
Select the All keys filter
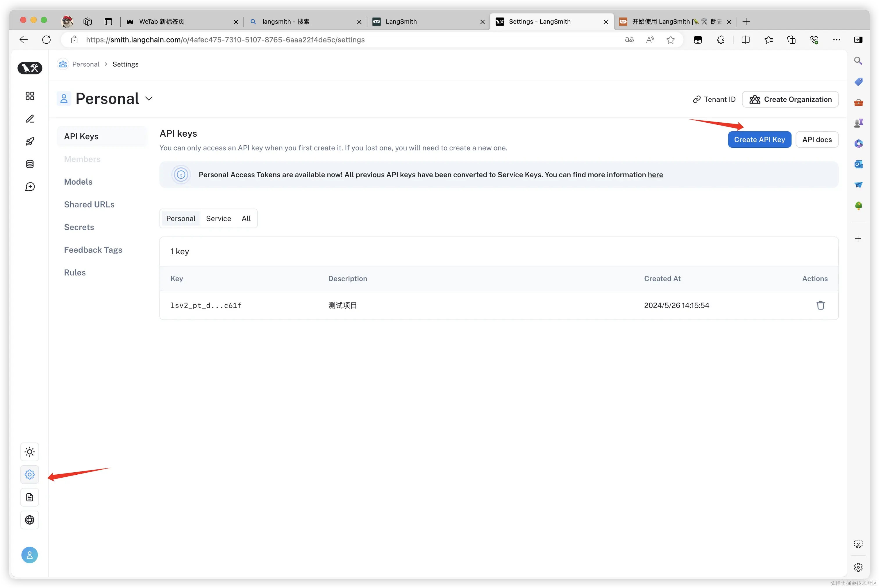click(x=246, y=219)
